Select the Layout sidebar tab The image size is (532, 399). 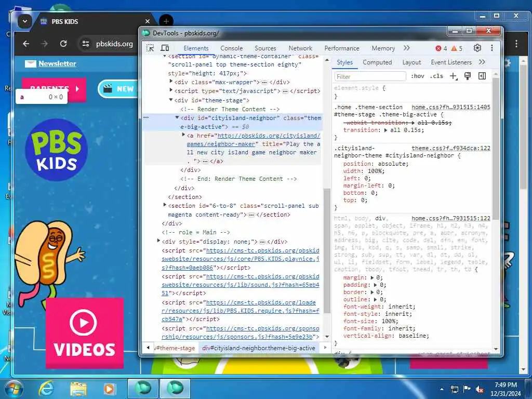(411, 62)
